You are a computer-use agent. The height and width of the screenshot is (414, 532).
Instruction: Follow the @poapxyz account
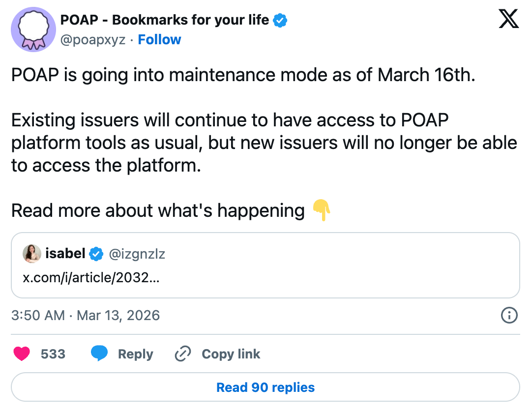tap(159, 40)
